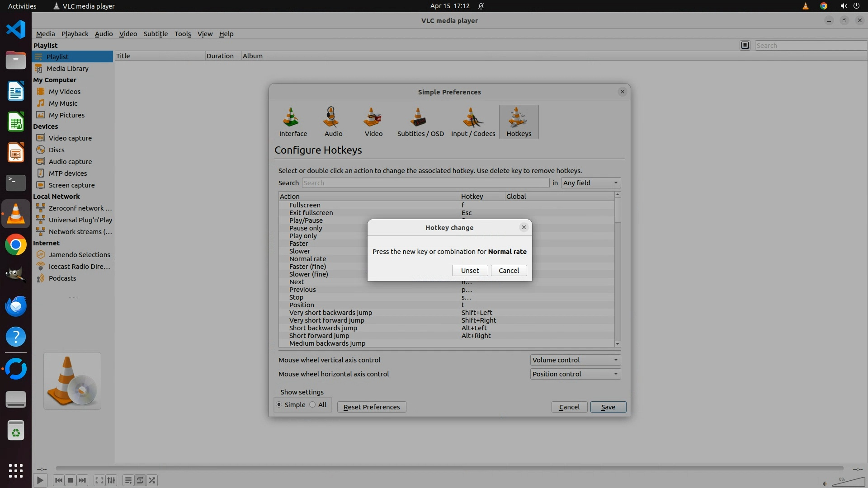This screenshot has width=868, height=488.
Task: Click the hotkey Search input field
Action: 425,183
